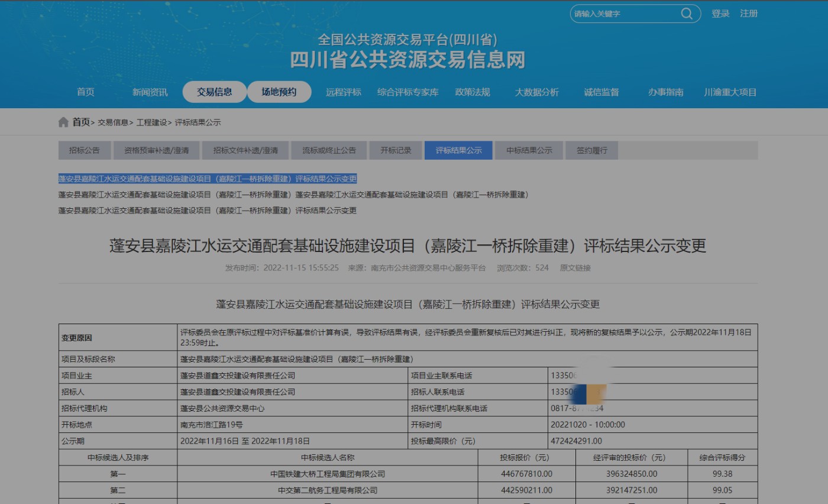Click the home icon in breadcrumb
The height and width of the screenshot is (504, 828).
[x=63, y=122]
